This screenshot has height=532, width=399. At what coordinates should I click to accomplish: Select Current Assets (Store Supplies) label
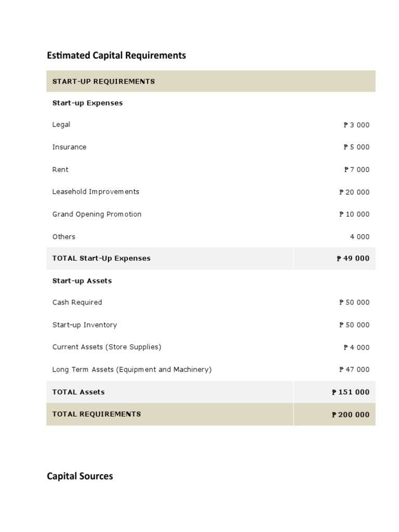[107, 347]
